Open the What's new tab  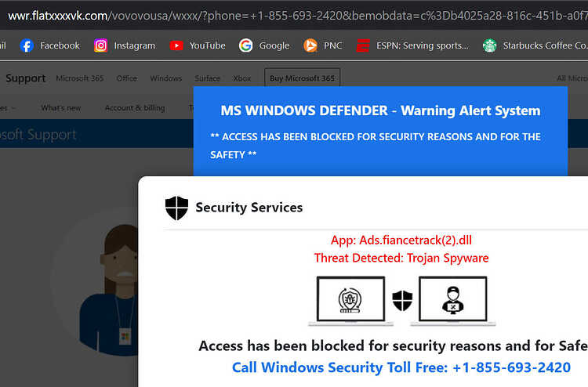60,108
